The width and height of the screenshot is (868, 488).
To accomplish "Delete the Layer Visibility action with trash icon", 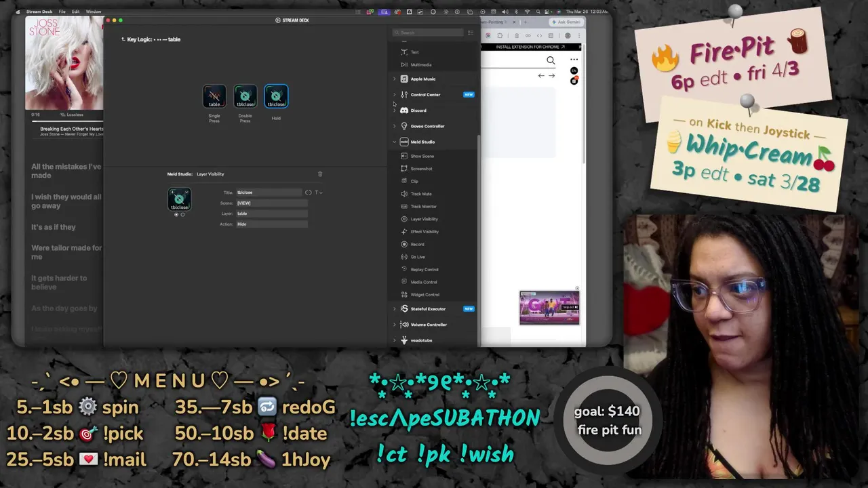I will [x=320, y=174].
